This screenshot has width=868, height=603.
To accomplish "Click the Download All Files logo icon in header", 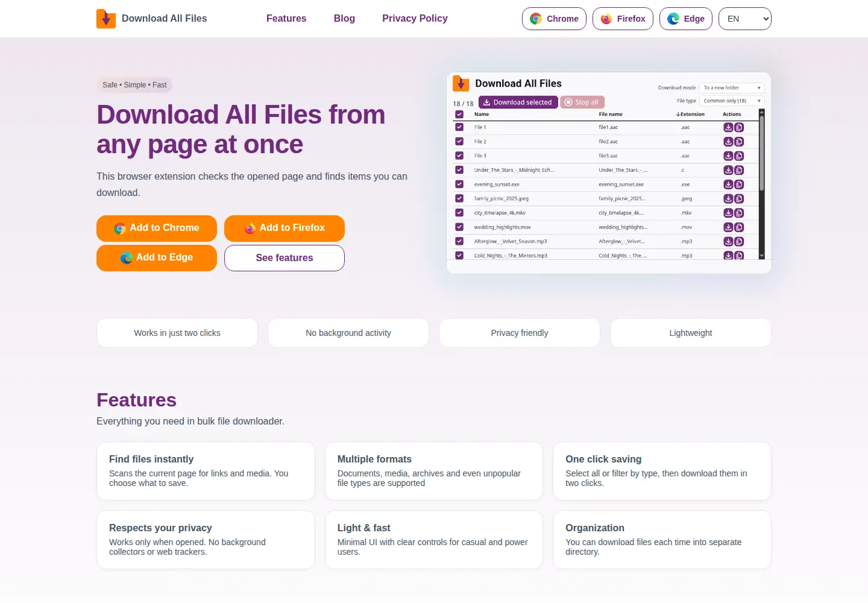I will [x=106, y=19].
